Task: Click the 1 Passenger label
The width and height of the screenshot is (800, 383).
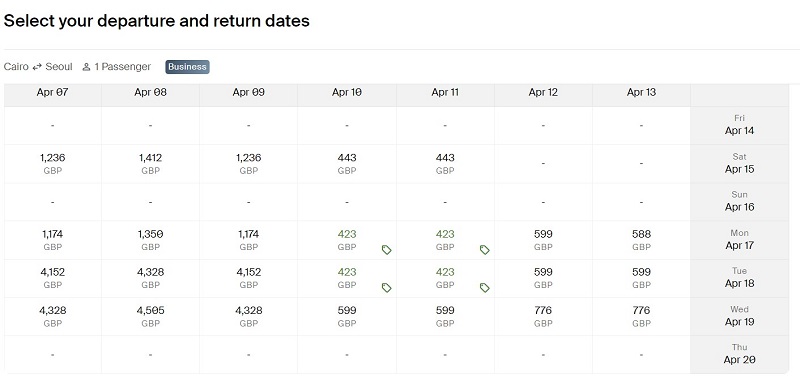Action: [x=122, y=67]
